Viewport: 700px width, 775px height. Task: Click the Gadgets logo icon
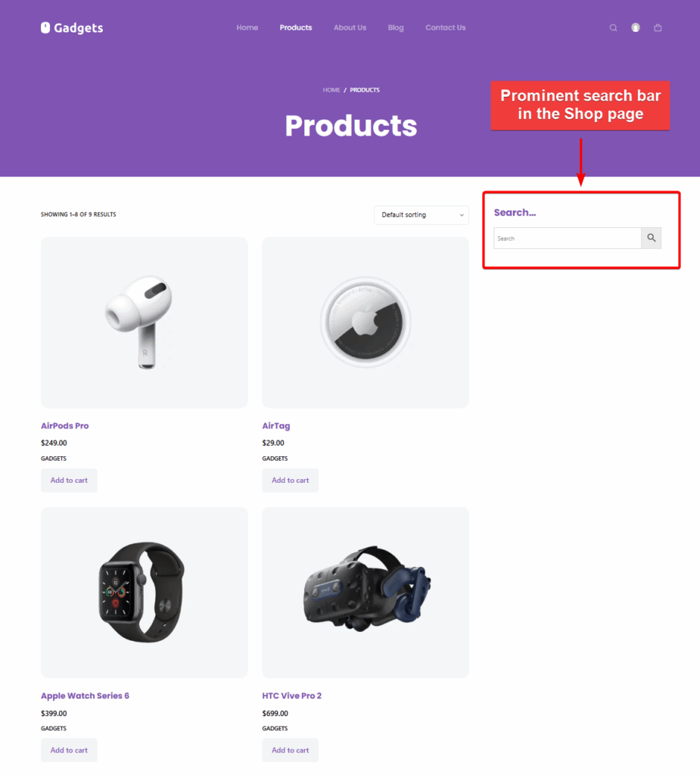pos(45,27)
